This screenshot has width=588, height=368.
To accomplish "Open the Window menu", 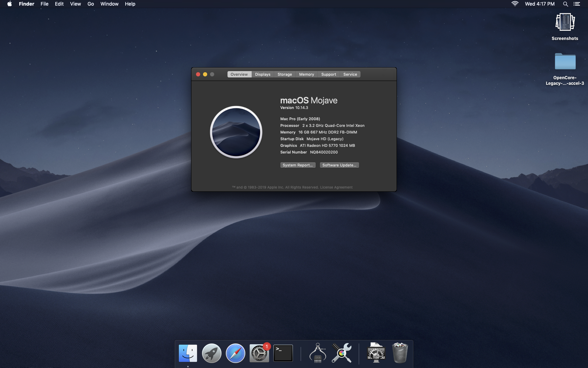I will point(109,4).
